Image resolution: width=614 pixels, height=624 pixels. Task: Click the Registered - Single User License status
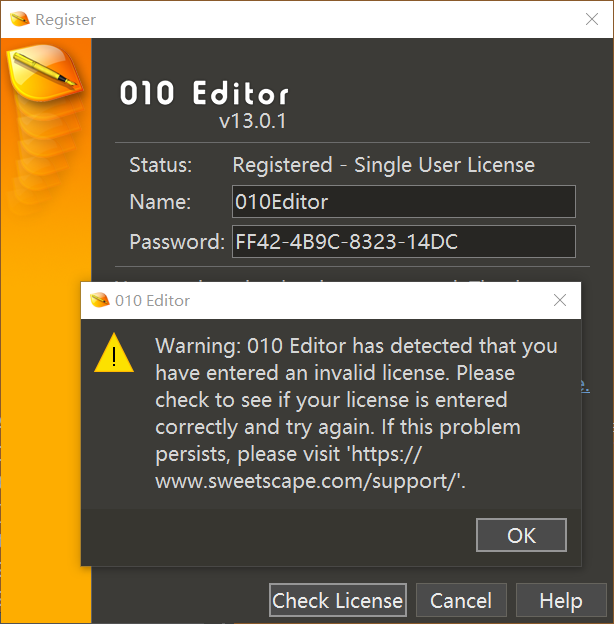[x=384, y=165]
